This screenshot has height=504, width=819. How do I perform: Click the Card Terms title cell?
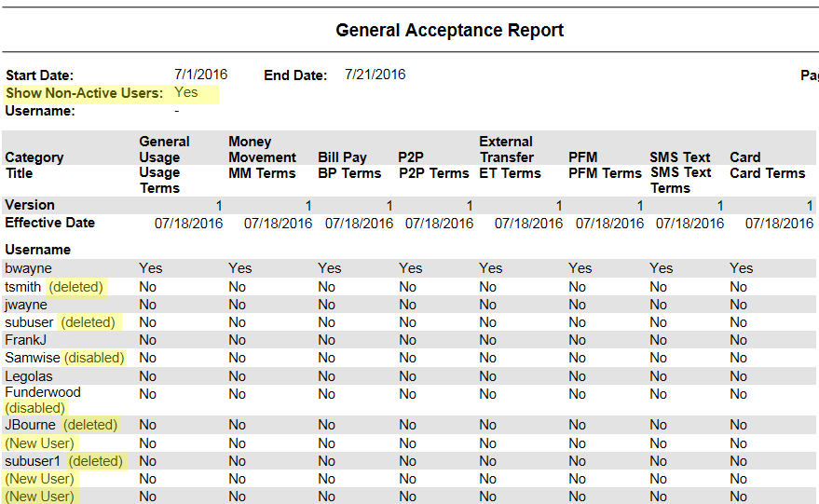tap(768, 173)
